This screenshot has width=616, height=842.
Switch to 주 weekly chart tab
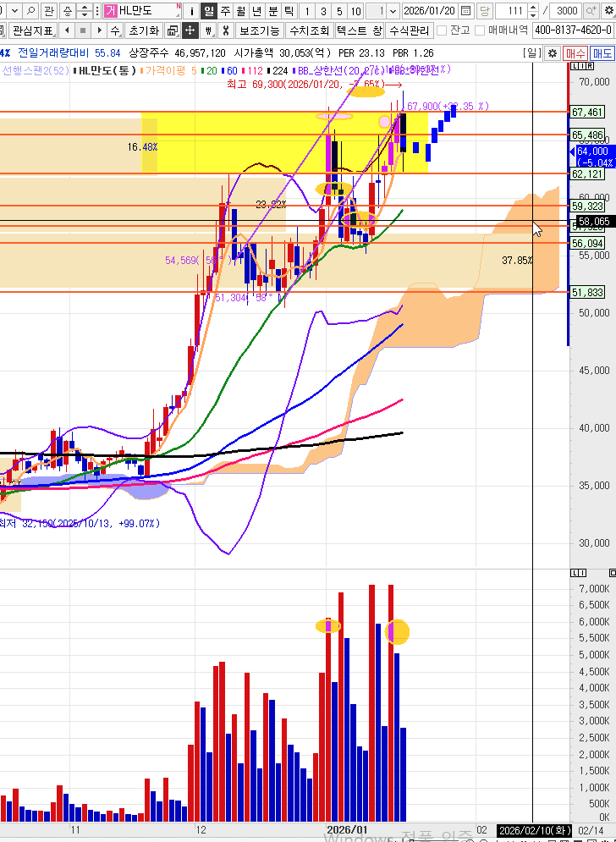point(225,11)
